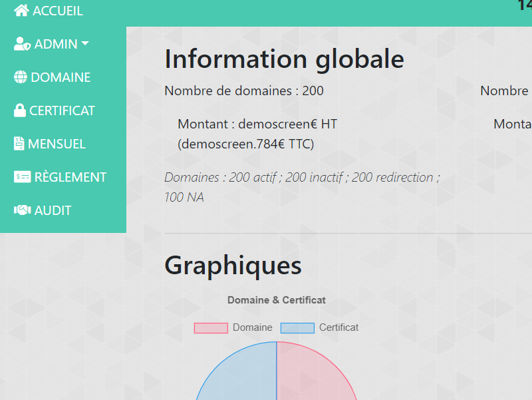Toggle the blue Certificat legend swatch
Image resolution: width=532 pixels, height=400 pixels.
[x=297, y=327]
